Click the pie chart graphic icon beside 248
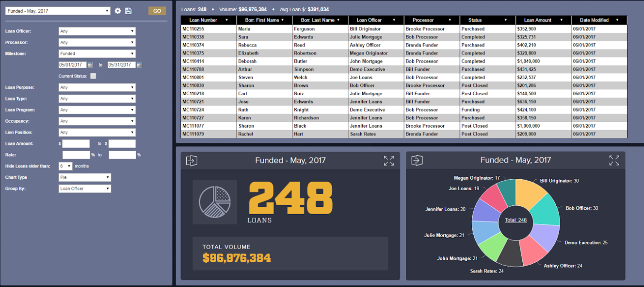The image size is (644, 287). [x=215, y=202]
